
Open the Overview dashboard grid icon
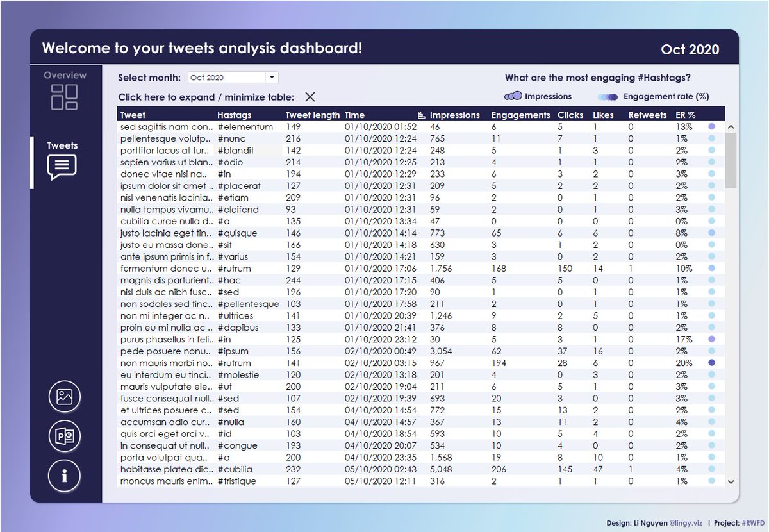(65, 97)
